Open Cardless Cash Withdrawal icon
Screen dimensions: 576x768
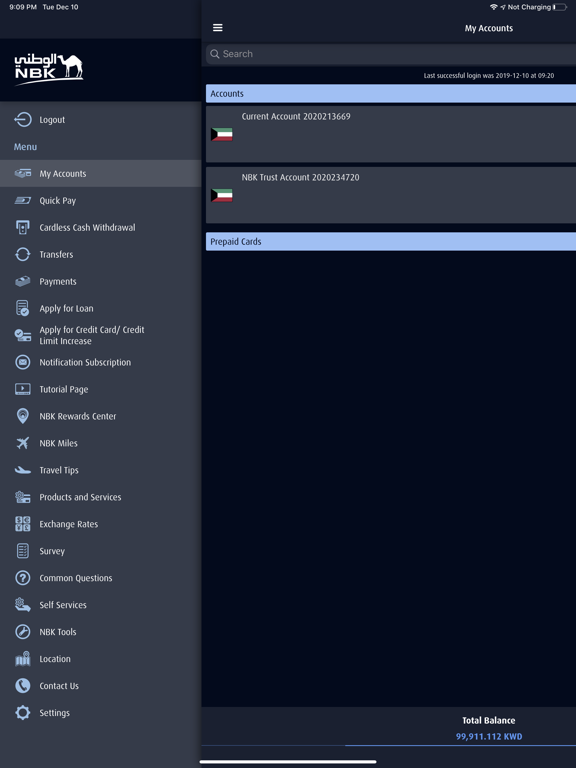[x=23, y=227]
